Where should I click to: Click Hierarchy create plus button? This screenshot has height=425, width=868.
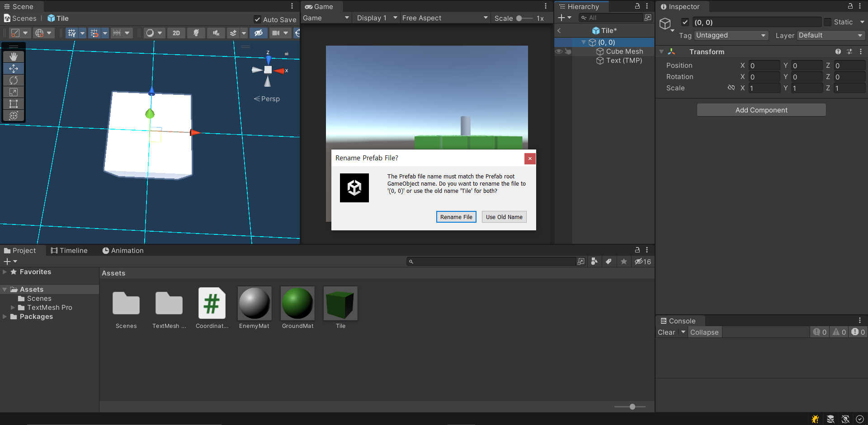pyautogui.click(x=561, y=18)
